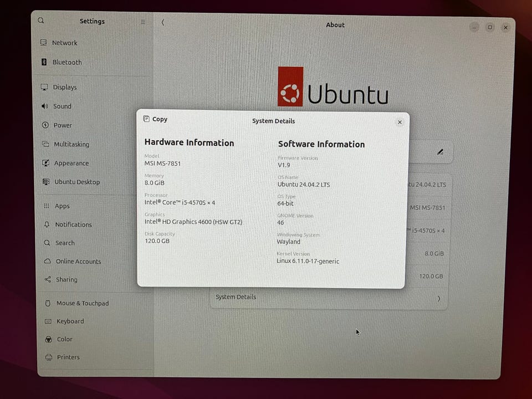Click the Appearance sidebar icon
The image size is (532, 399).
click(x=46, y=163)
